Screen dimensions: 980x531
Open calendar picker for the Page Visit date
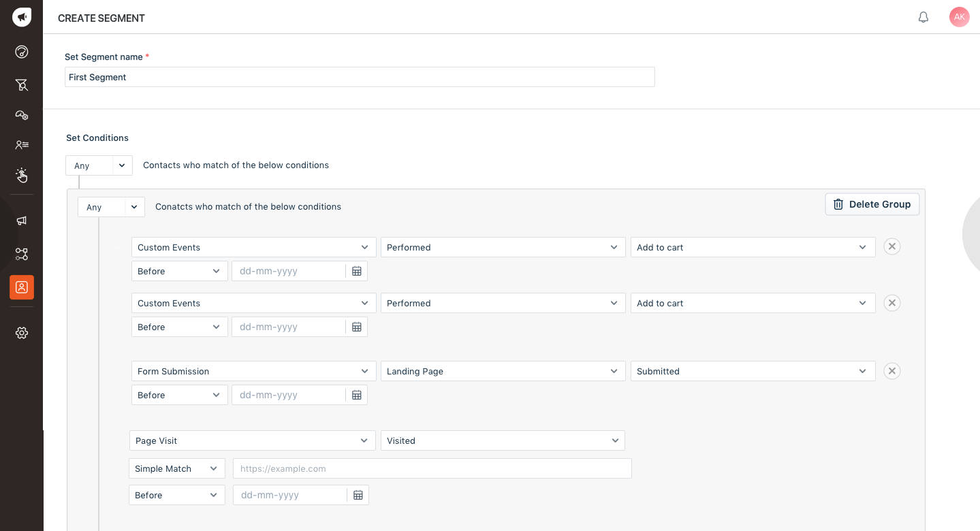[358, 495]
